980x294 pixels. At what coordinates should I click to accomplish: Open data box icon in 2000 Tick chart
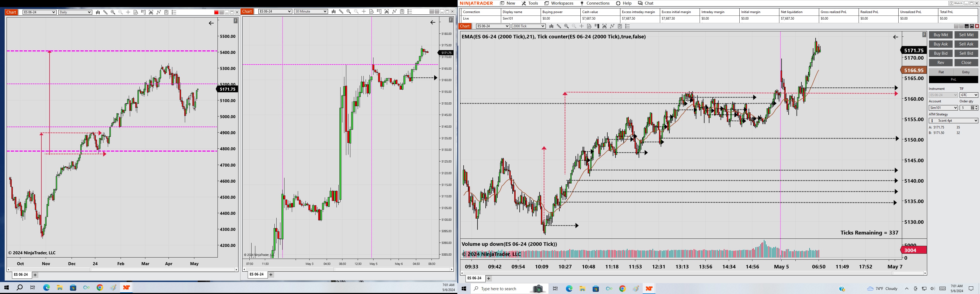589,26
